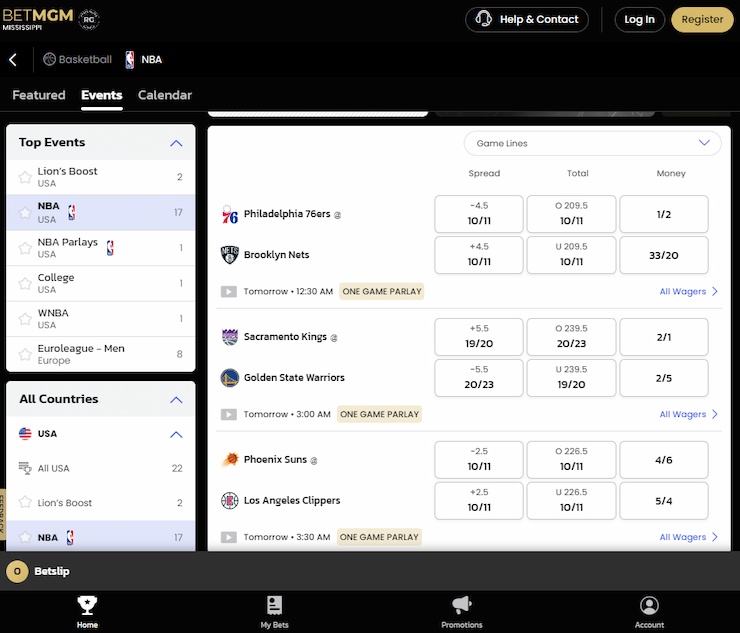Favorite NBA star under USA countries
The height and width of the screenshot is (633, 740).
25,537
